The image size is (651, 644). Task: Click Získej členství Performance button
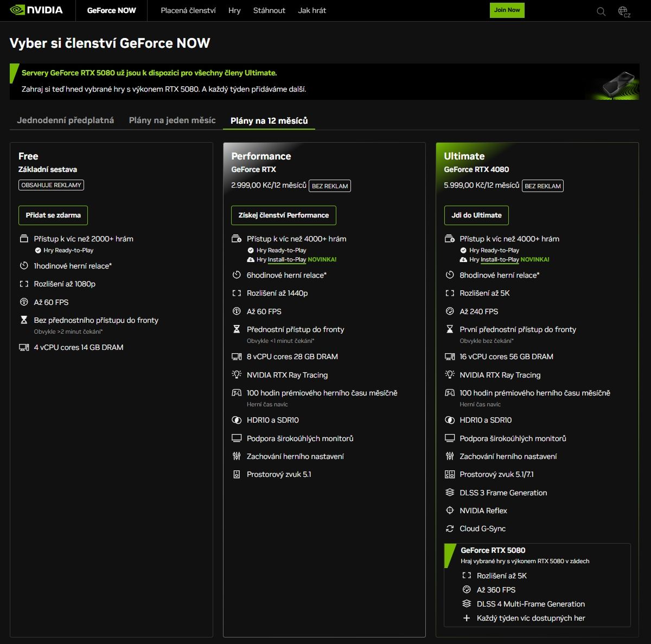point(283,215)
